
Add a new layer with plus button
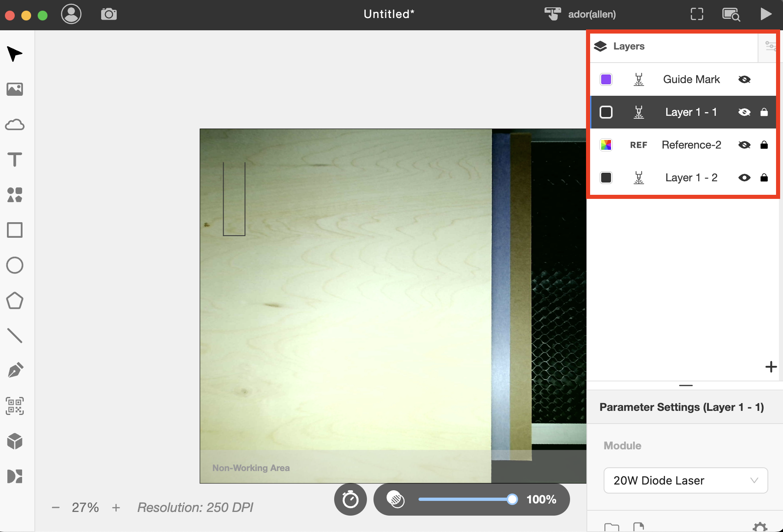point(771,367)
